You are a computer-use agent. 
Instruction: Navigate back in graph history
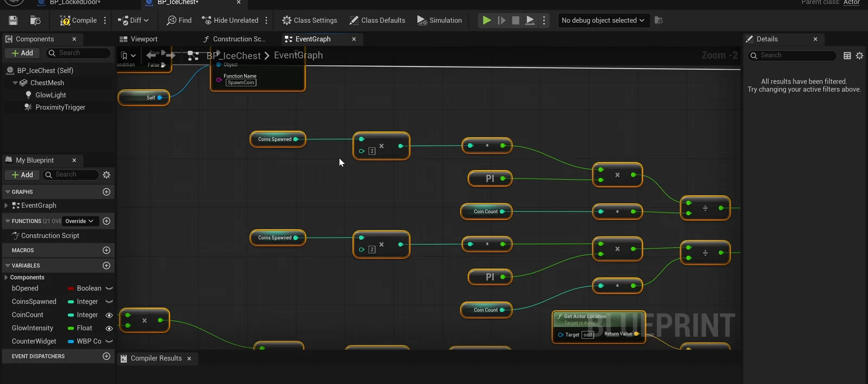(x=151, y=55)
